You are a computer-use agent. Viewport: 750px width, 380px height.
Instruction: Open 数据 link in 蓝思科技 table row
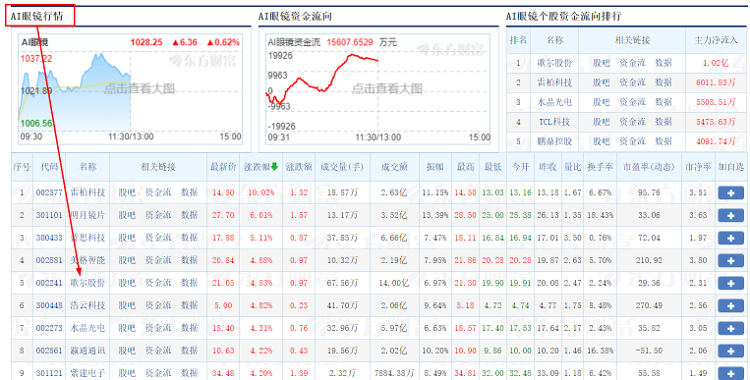pyautogui.click(x=189, y=237)
